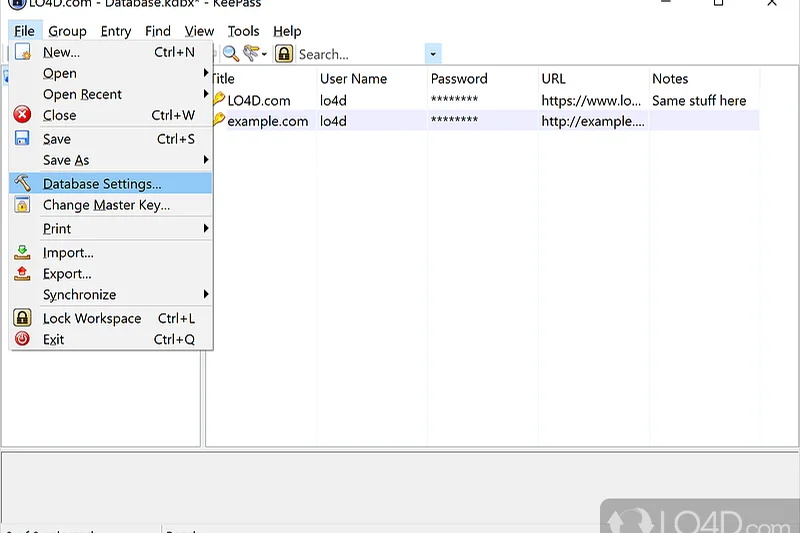Click the magnifying glass Find toolbar icon

[x=231, y=54]
